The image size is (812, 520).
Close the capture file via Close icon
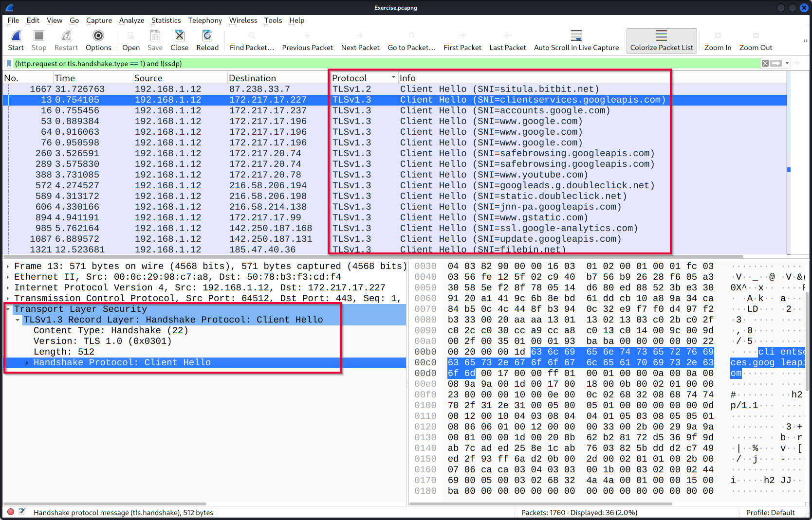tap(179, 40)
